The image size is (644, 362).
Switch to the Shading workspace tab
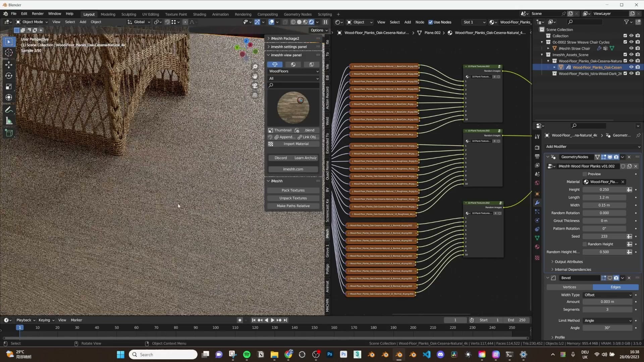(x=199, y=14)
